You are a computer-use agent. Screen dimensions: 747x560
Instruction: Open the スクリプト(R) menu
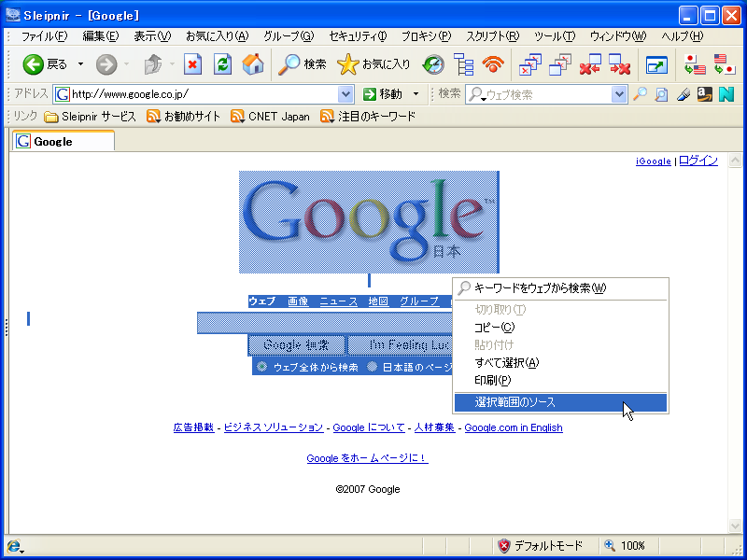(493, 36)
